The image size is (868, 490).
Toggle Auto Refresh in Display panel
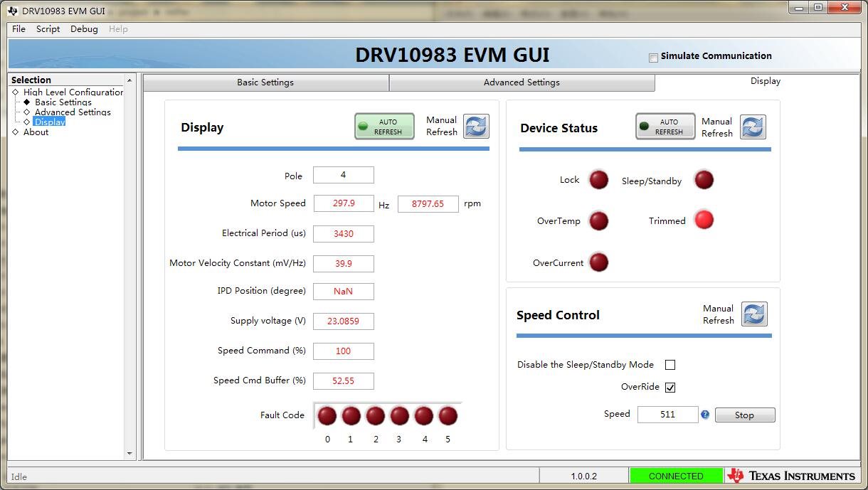384,127
